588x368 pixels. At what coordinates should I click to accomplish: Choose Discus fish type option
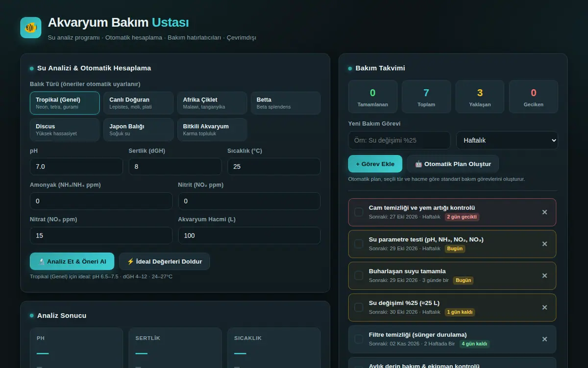coord(65,130)
